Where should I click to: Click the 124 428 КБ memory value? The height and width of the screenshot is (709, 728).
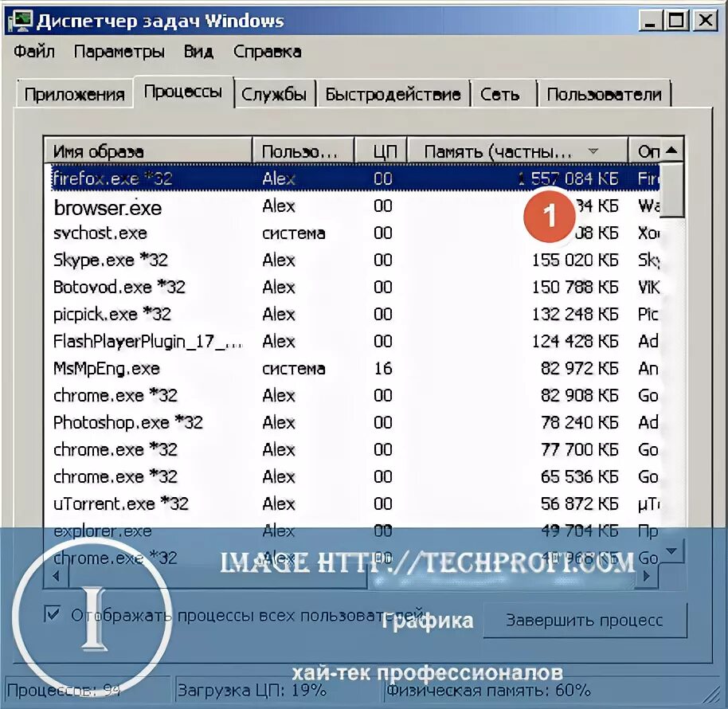[x=575, y=341]
